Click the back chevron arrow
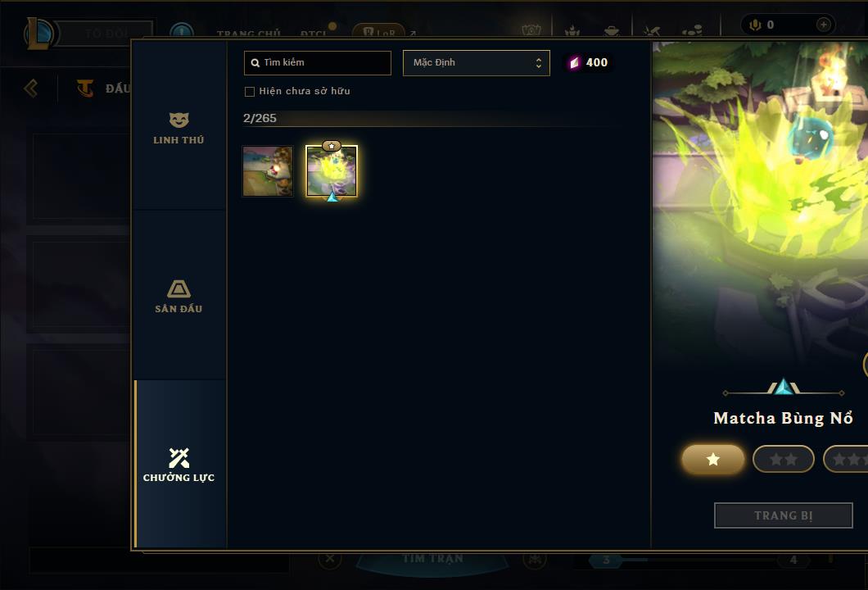 (31, 88)
